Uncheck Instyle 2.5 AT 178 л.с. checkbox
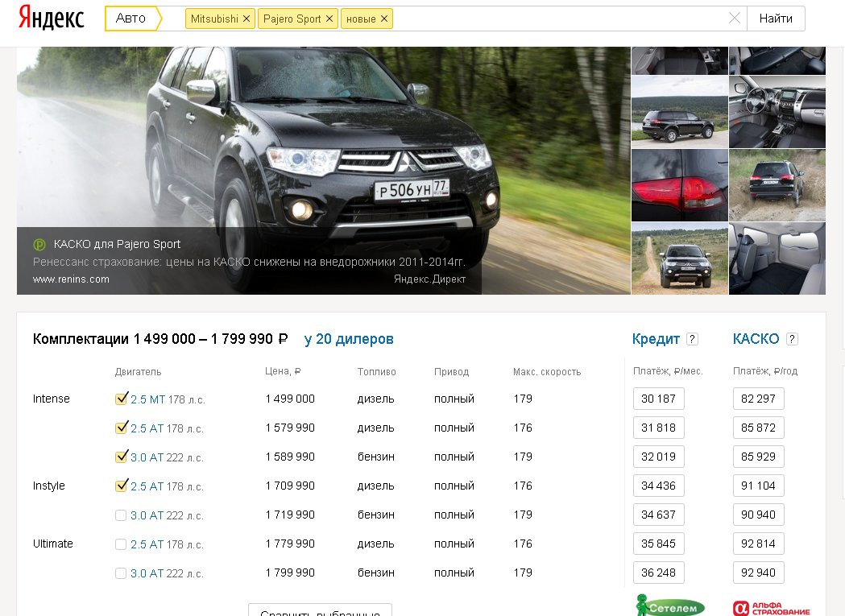 (x=122, y=486)
